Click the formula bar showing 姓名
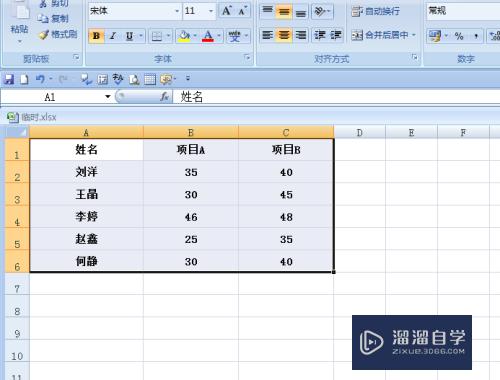Image resolution: width=500 pixels, height=380 pixels. click(x=336, y=97)
